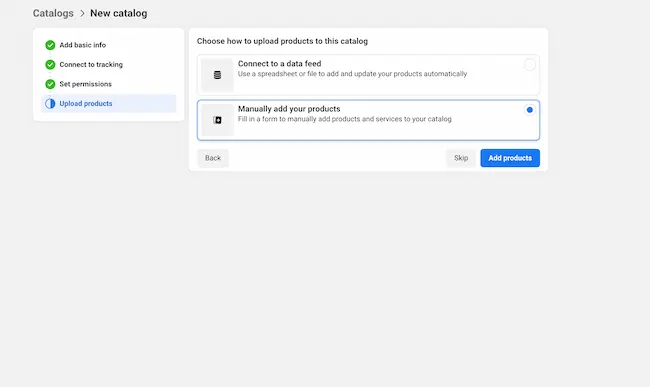Click the green checkmark beside Set permissions
Viewport: 650px width, 387px height.
click(50, 84)
